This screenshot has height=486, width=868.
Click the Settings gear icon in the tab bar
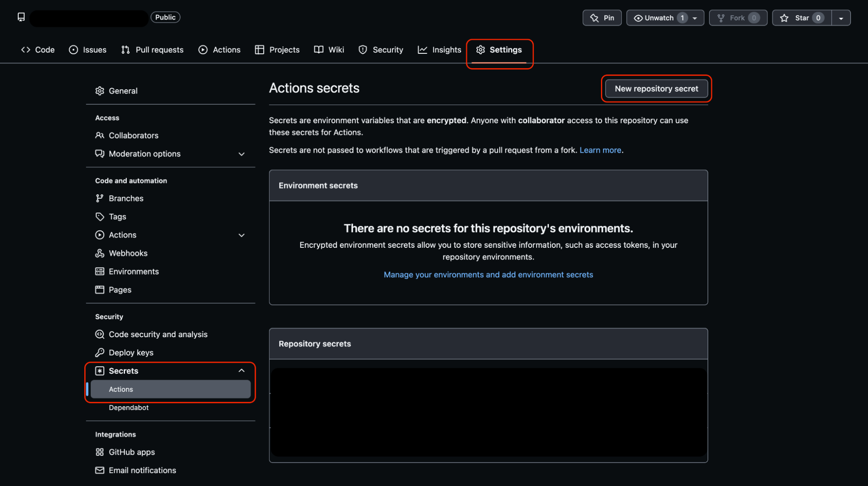click(480, 50)
